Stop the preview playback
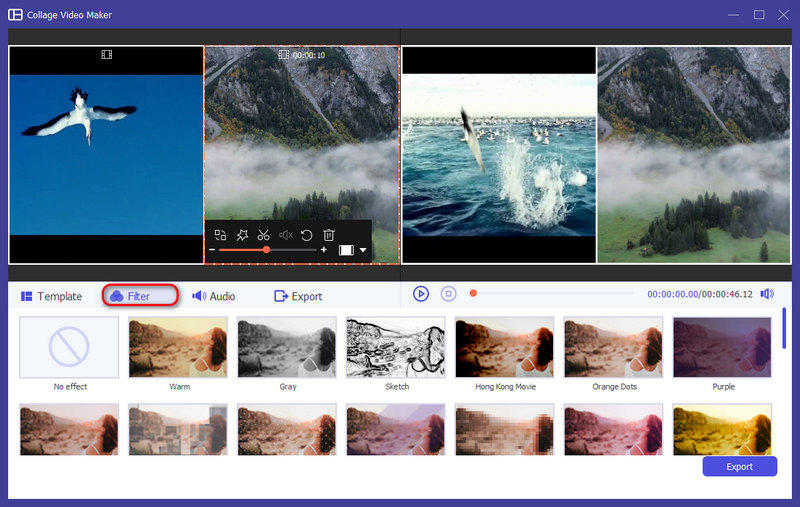800x507 pixels. pos(449,294)
